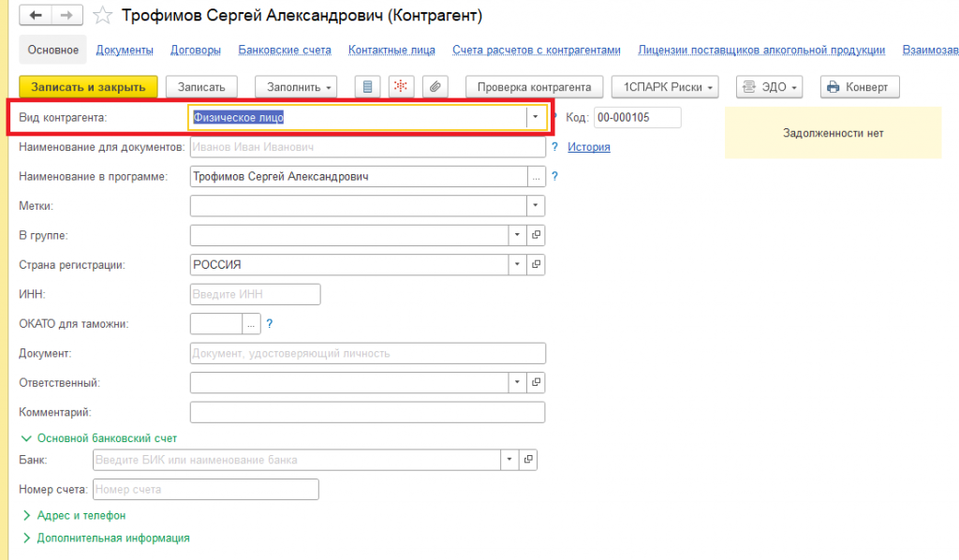Switch to the Основное tab
Viewport: 959px width, 560px height.
click(53, 51)
